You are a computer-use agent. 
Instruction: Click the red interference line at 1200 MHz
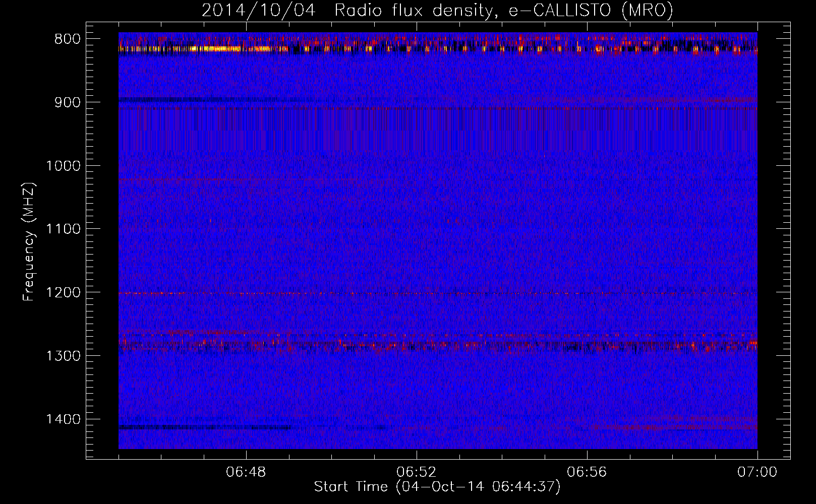(438, 293)
